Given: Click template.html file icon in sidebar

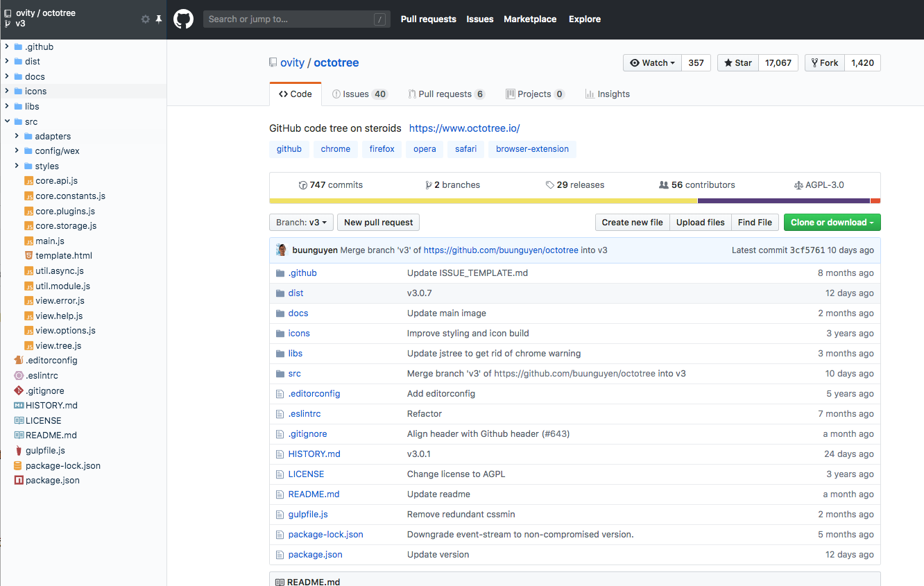Looking at the screenshot, I should 28,256.
